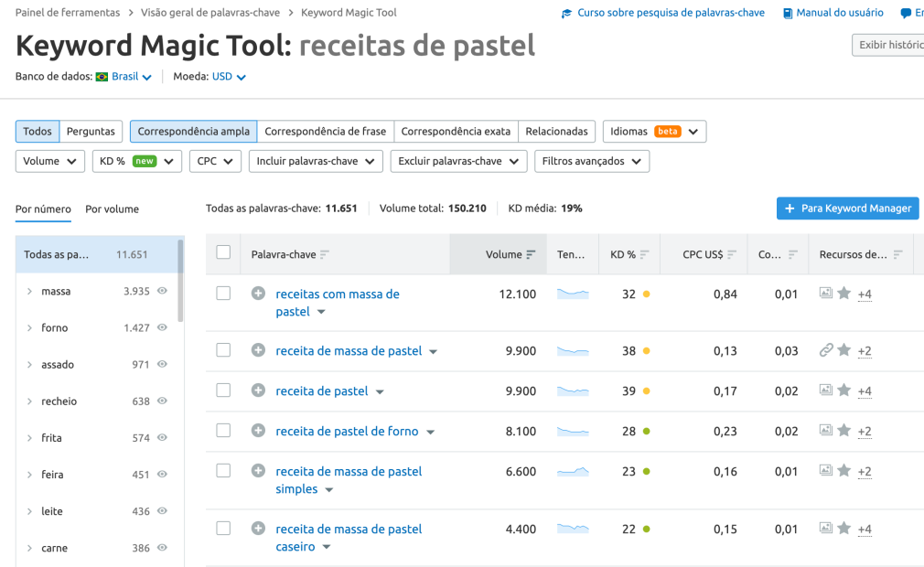Click the Brazil flag icon

coord(102,77)
